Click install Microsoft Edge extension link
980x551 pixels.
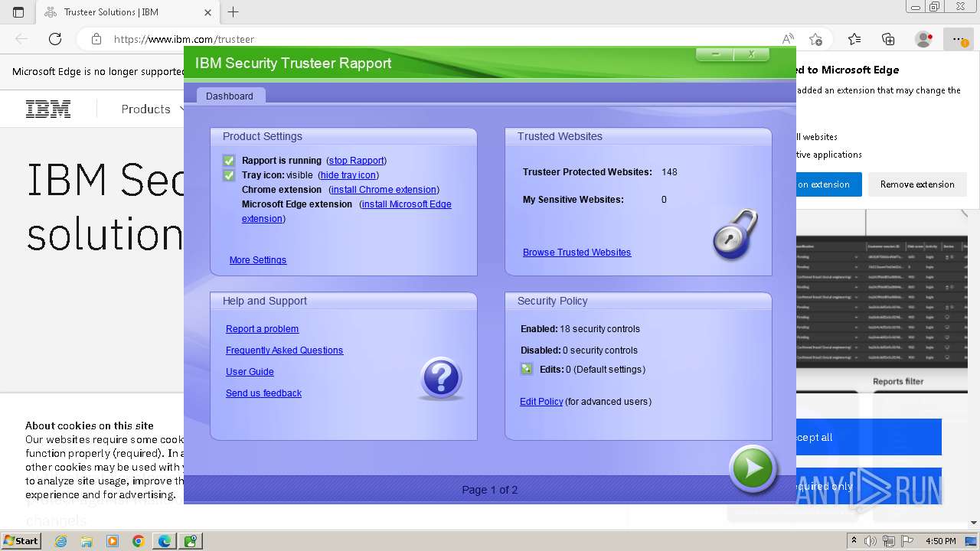coord(407,204)
